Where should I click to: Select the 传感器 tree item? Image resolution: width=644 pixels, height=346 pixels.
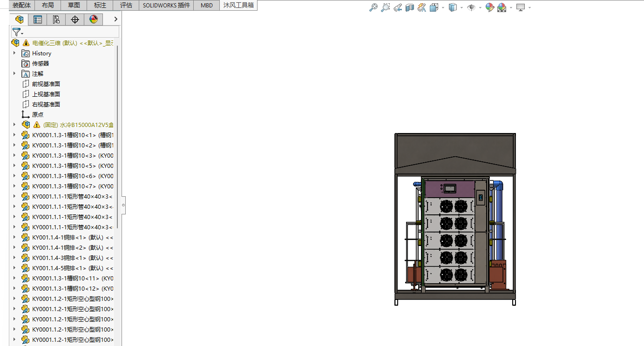tap(41, 63)
